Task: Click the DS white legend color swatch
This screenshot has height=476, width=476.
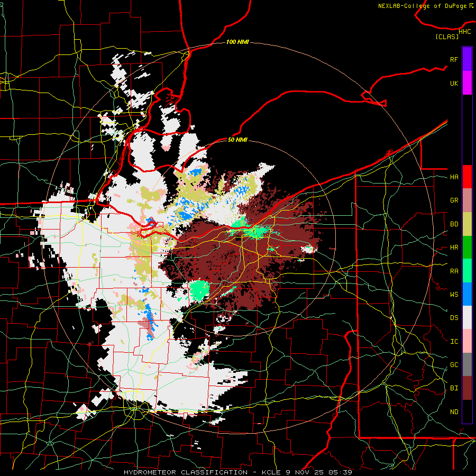Action: [467, 317]
